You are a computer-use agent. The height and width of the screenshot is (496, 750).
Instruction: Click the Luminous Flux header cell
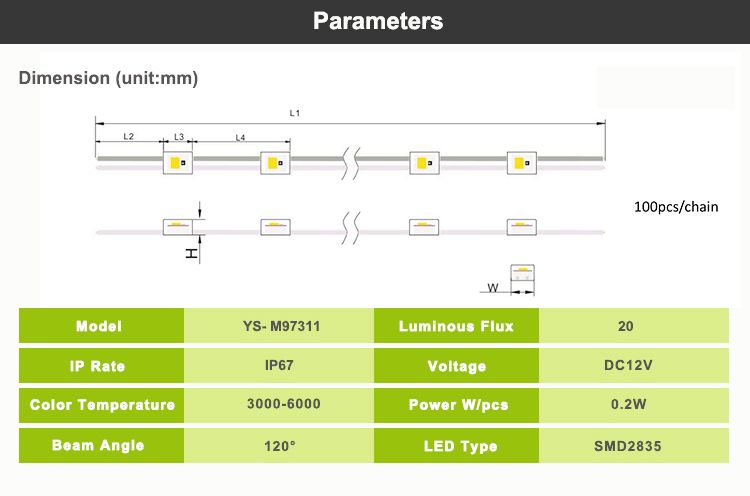(x=456, y=326)
